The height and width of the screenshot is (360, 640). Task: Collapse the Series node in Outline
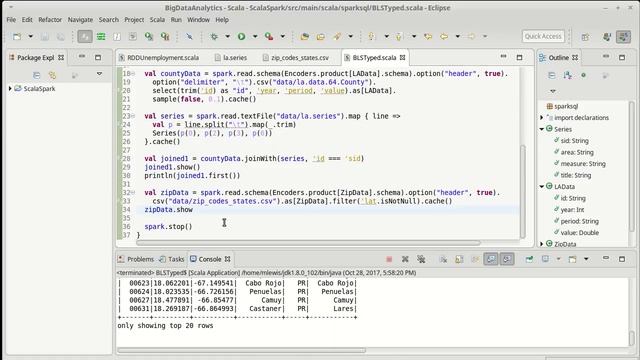pyautogui.click(x=542, y=129)
